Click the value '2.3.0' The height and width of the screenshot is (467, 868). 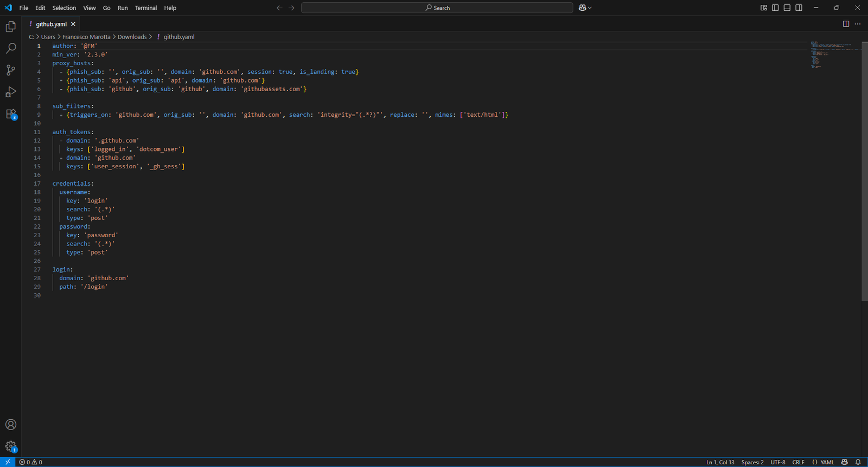tap(95, 54)
